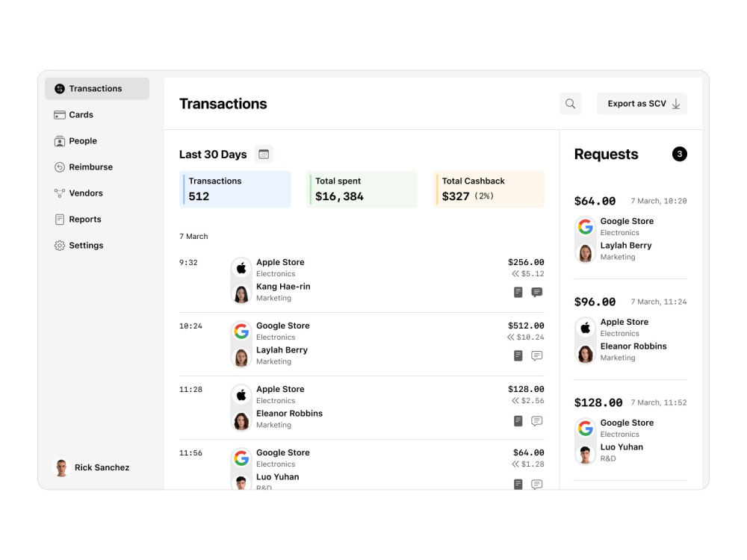Select Transactions in sidebar
747x560 pixels.
tap(97, 89)
